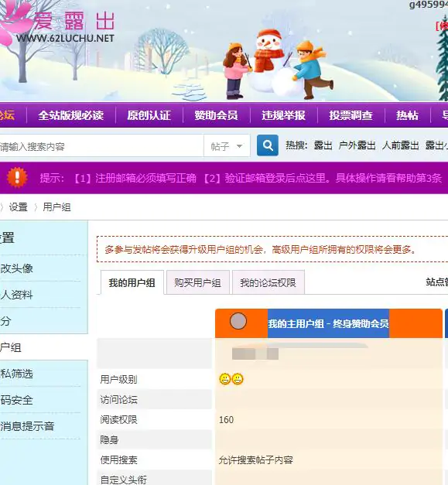Open 个人资料 in settings sidebar
448x485 pixels.
pos(16,295)
